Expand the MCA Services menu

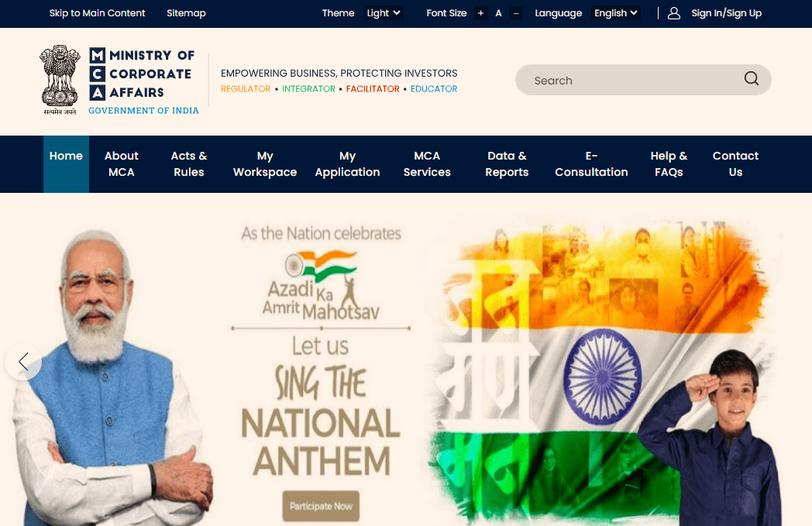click(x=427, y=164)
